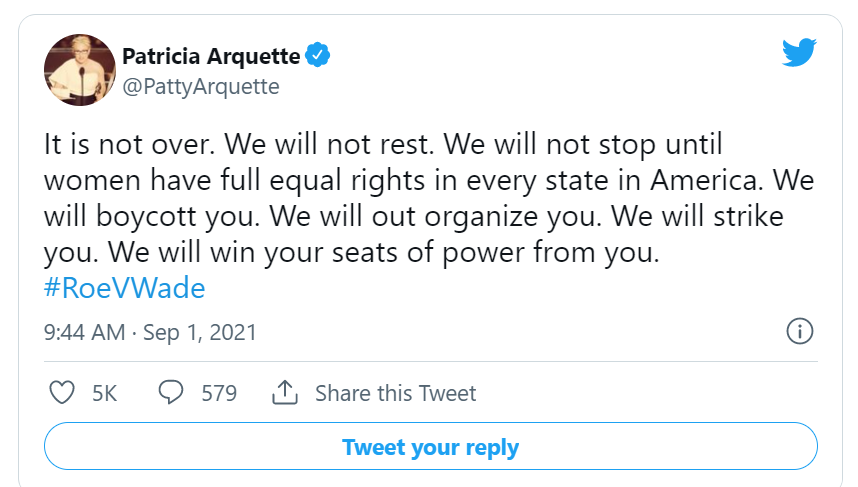
Task: Like the tweet with the heart icon
Action: pos(62,393)
